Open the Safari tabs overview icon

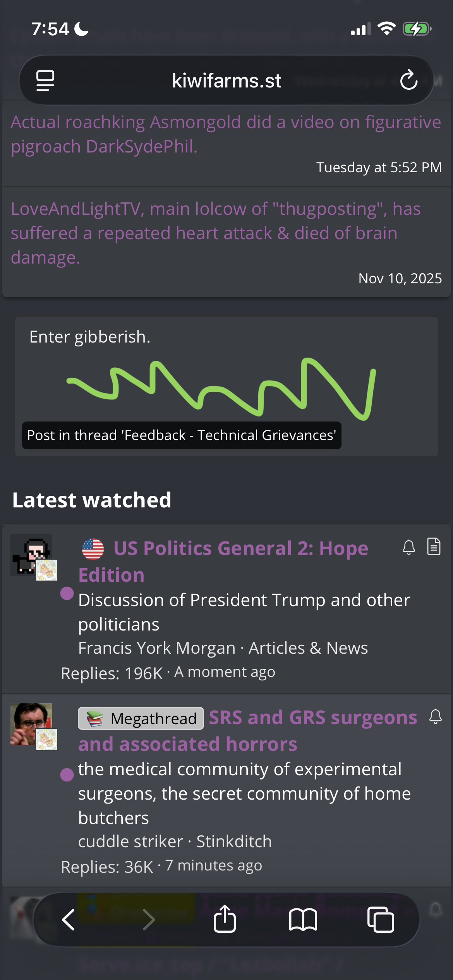[381, 920]
